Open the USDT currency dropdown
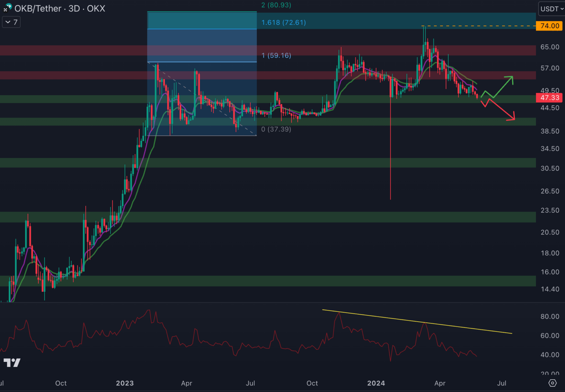This screenshot has width=565, height=392. [x=552, y=9]
